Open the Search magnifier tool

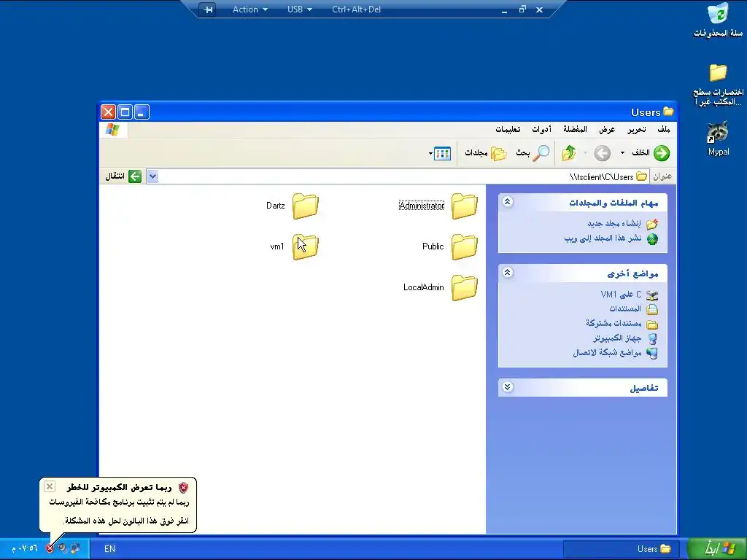[x=541, y=153]
